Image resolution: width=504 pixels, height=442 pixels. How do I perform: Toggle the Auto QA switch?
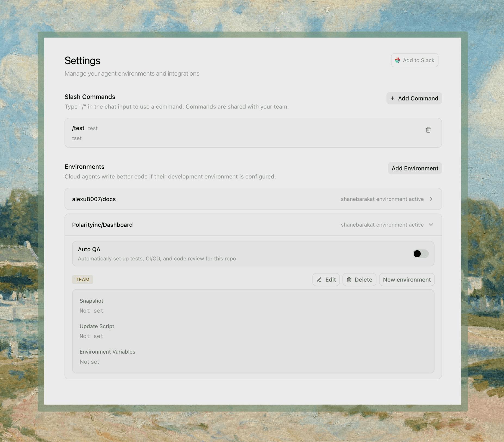coord(420,254)
